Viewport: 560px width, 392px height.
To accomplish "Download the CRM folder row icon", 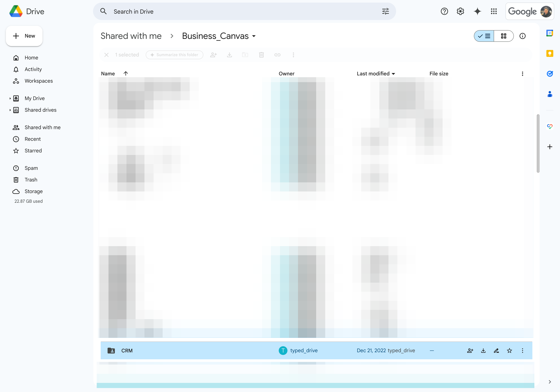I will tap(483, 351).
